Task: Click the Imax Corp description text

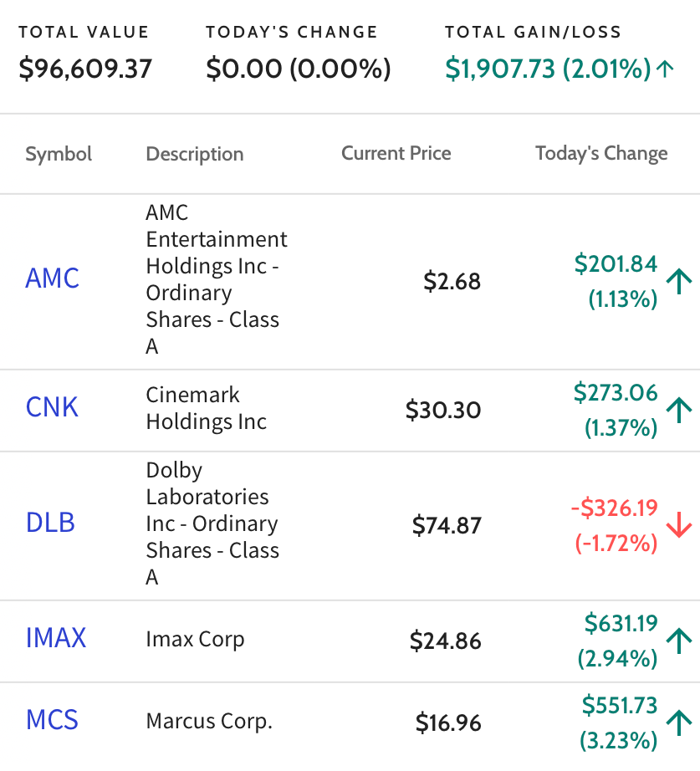Action: (x=195, y=639)
